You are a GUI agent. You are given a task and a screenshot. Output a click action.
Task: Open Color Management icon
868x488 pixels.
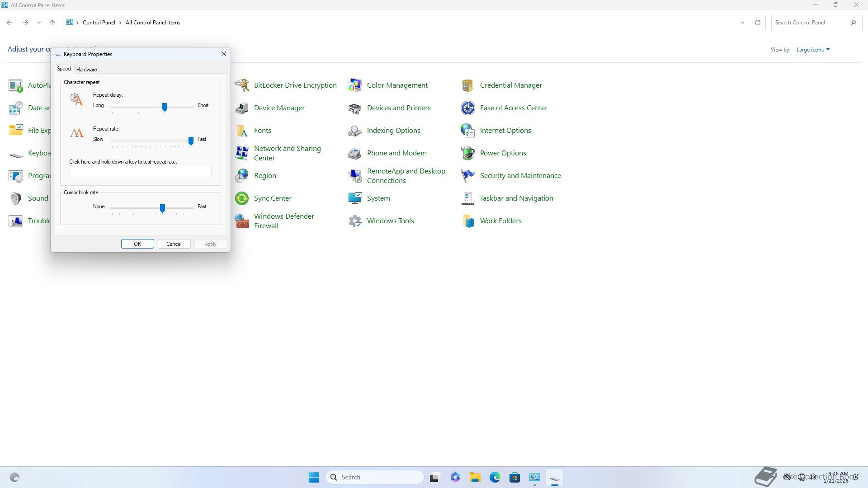click(355, 85)
